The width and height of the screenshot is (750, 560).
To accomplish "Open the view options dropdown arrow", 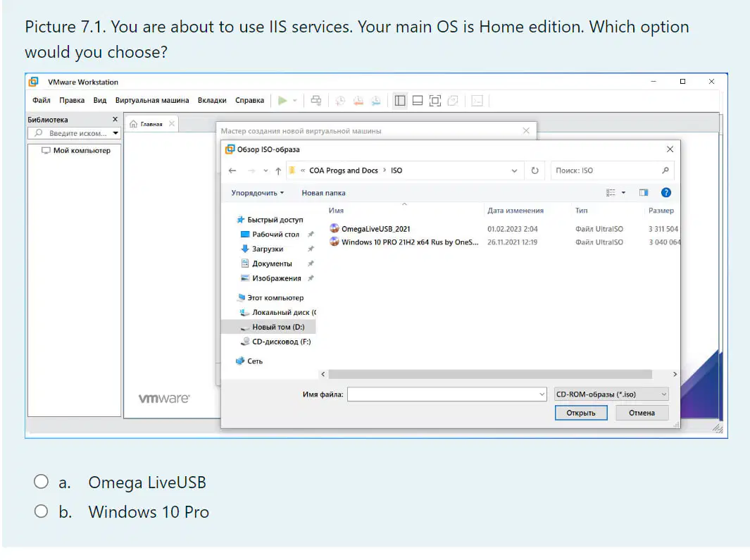I will 623,192.
